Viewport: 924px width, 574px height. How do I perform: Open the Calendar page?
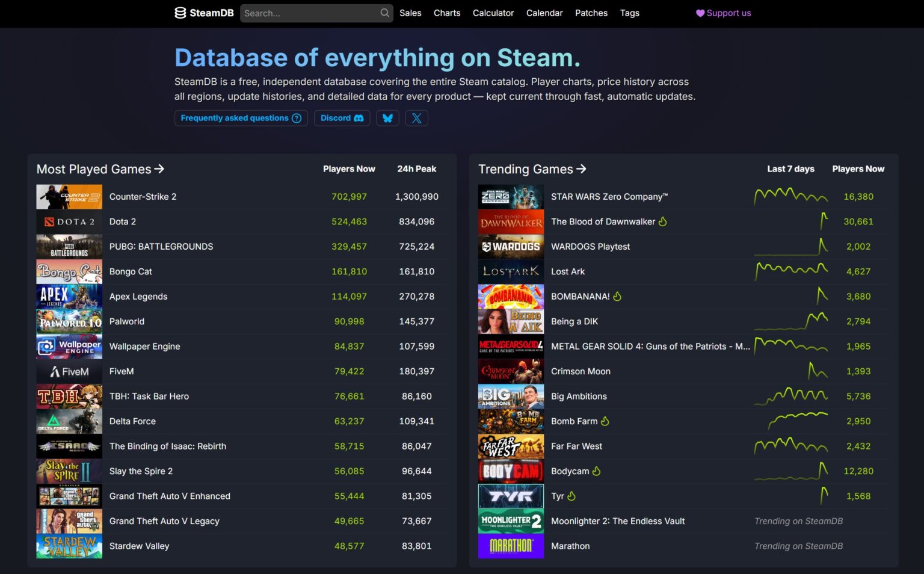544,13
